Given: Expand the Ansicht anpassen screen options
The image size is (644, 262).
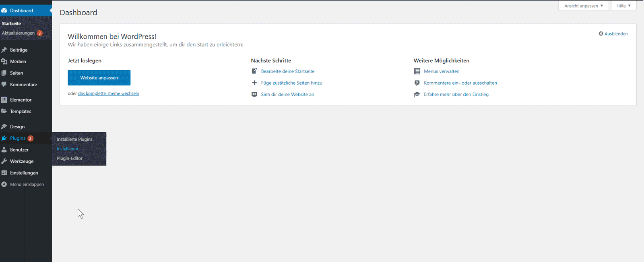Looking at the screenshot, I should [x=584, y=6].
